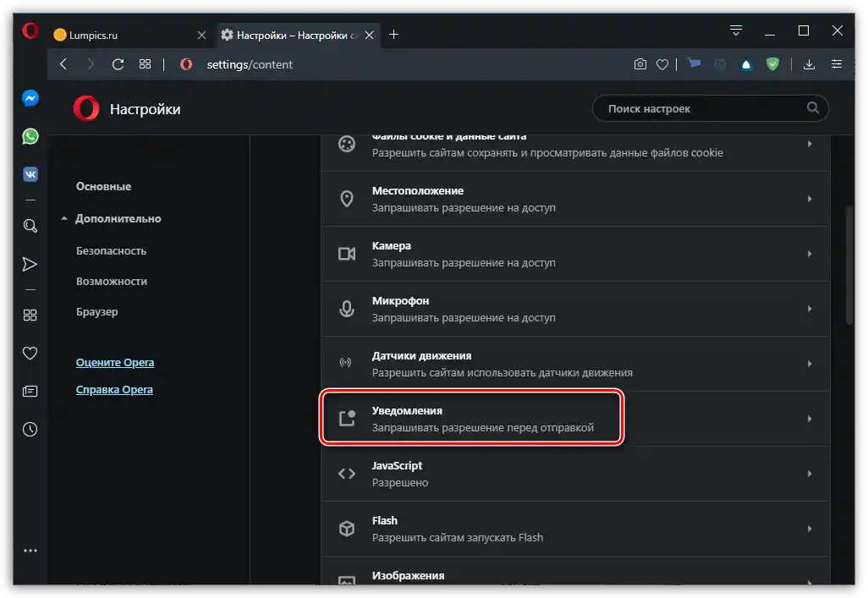868x598 pixels.
Task: Open the tab menu icon in title bar
Action: tap(736, 30)
